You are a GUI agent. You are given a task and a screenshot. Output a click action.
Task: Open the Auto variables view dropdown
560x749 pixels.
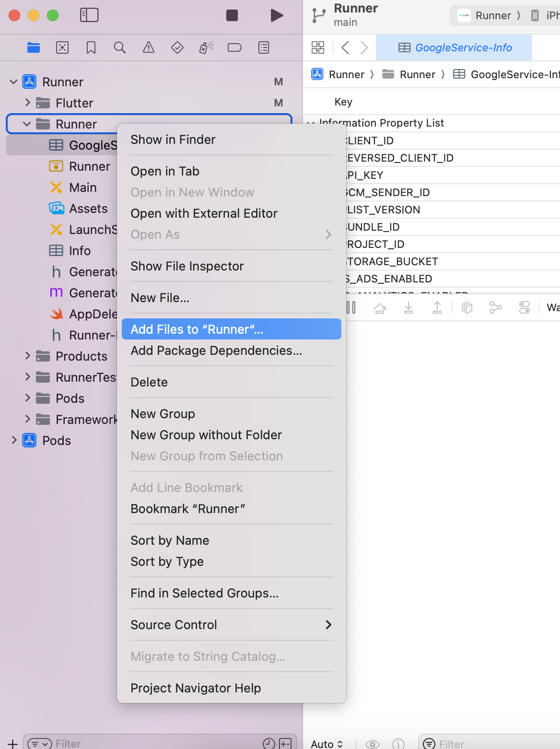327,744
